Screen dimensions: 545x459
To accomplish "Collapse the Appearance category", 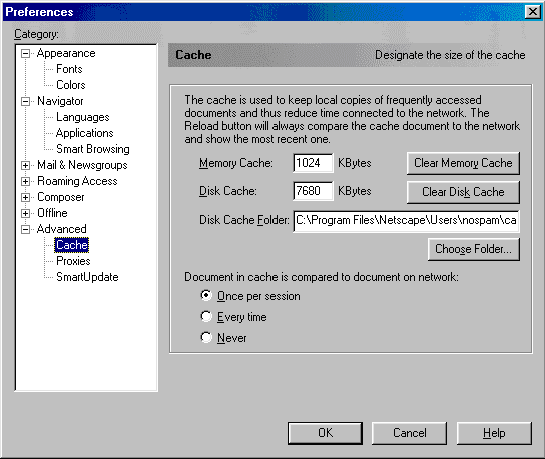I will [25, 54].
